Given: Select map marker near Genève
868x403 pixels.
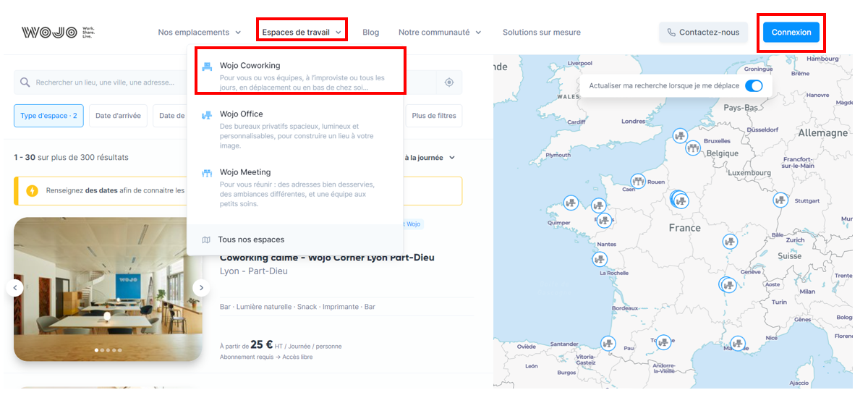Looking at the screenshot, I should point(728,285).
